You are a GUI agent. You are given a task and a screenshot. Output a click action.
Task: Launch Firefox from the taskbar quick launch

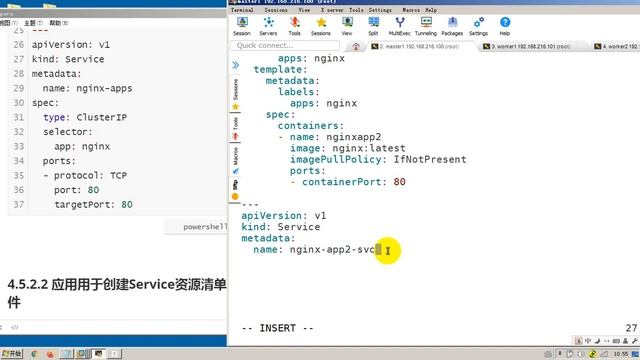tap(50, 354)
